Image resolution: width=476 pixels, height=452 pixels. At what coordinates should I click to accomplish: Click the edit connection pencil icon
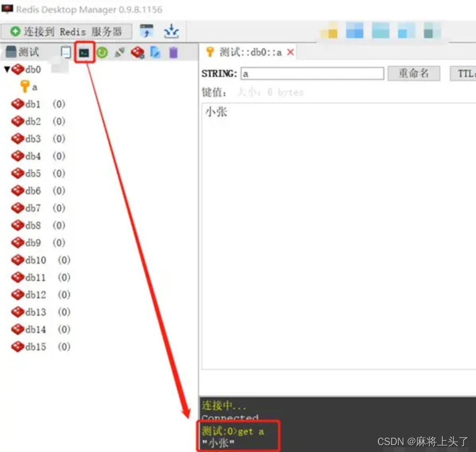[x=155, y=52]
